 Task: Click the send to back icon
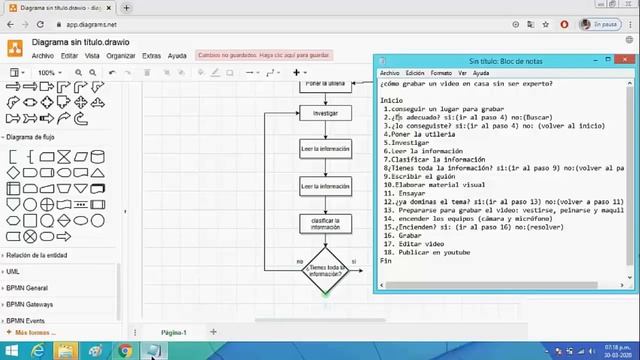182,73
